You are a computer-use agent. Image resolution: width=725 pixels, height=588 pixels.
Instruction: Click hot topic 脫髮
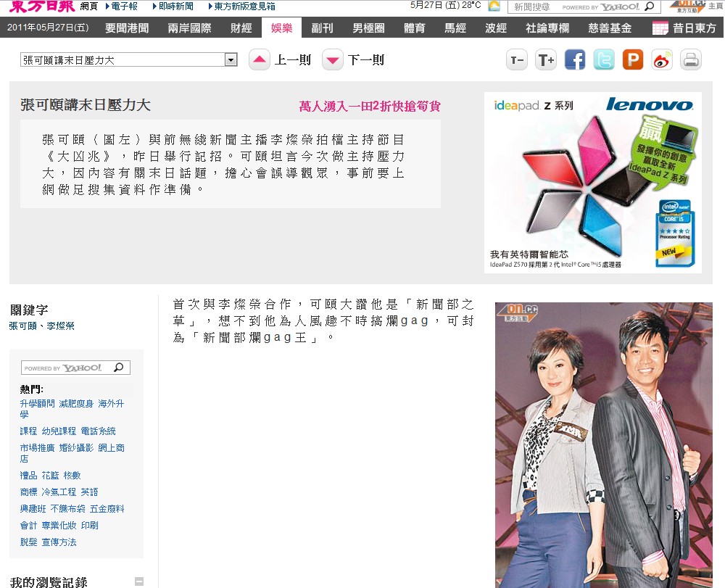click(x=29, y=542)
